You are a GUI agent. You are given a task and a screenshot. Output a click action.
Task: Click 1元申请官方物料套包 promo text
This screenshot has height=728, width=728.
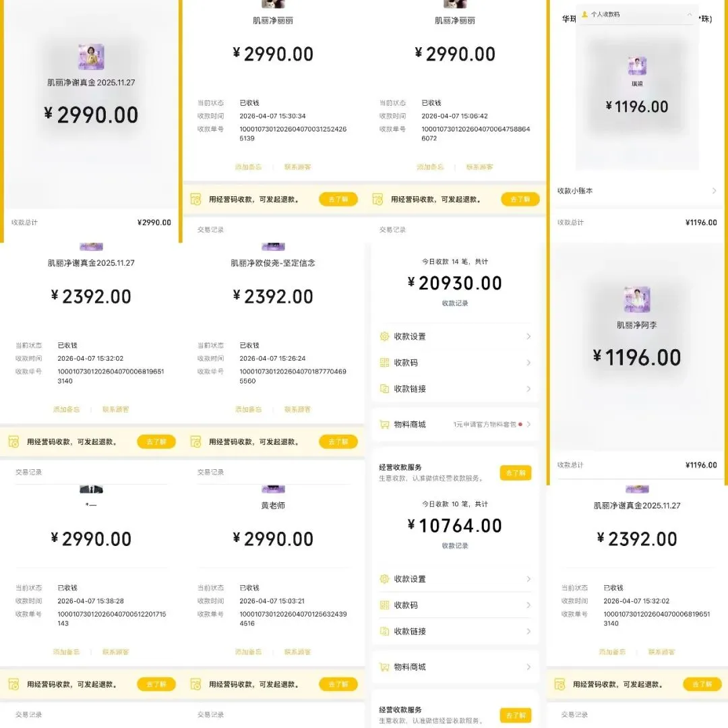click(x=485, y=425)
